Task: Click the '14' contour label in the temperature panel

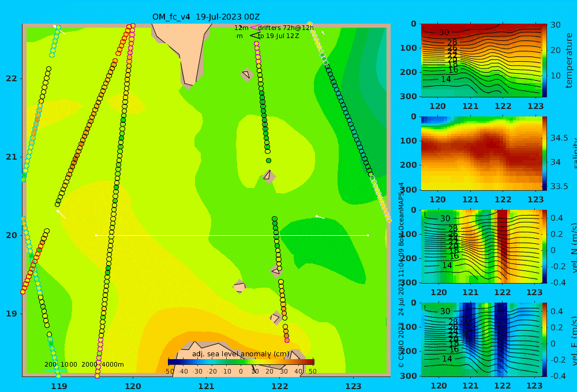Action: click(445, 79)
